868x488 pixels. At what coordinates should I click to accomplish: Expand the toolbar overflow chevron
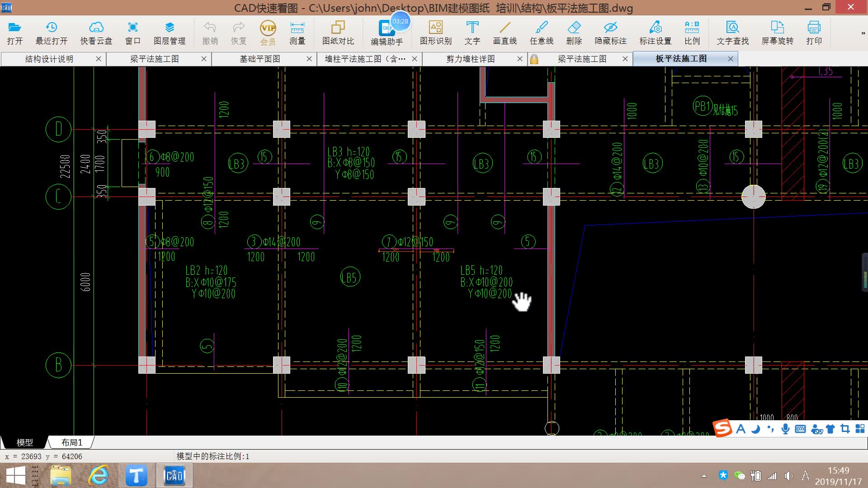click(863, 33)
